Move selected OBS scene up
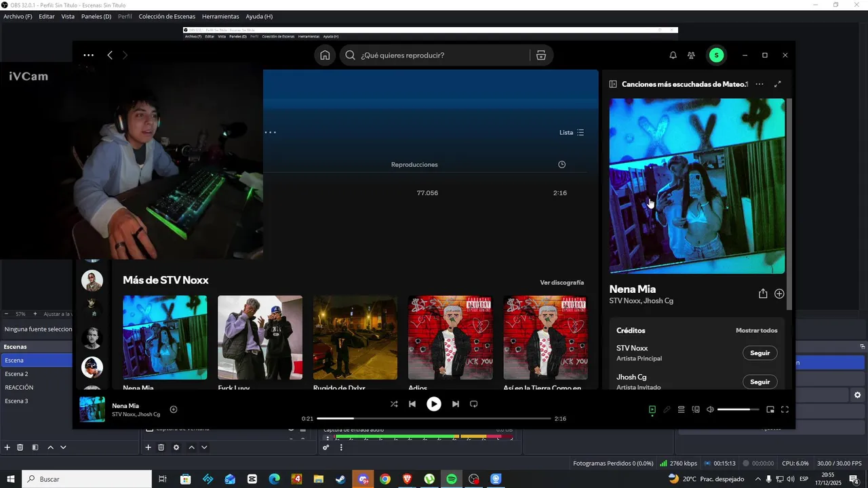This screenshot has height=488, width=868. point(50,447)
